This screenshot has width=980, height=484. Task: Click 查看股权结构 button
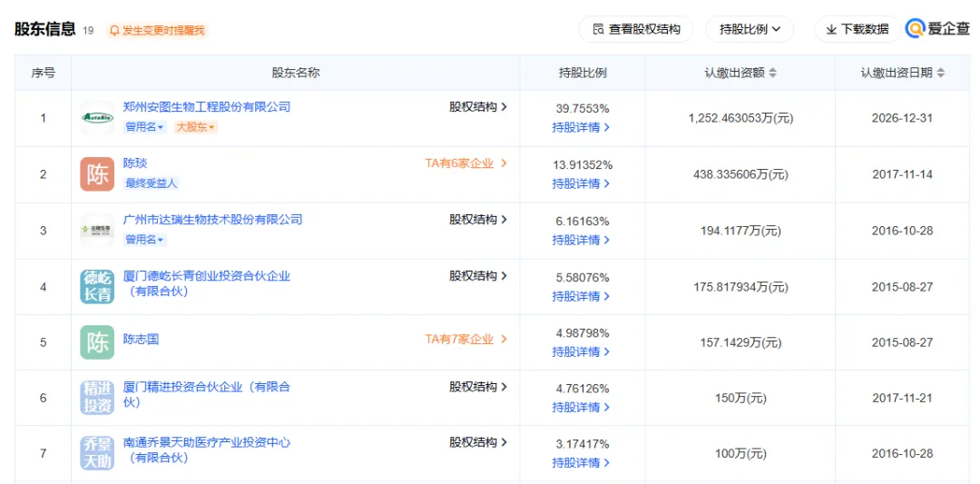tap(636, 29)
